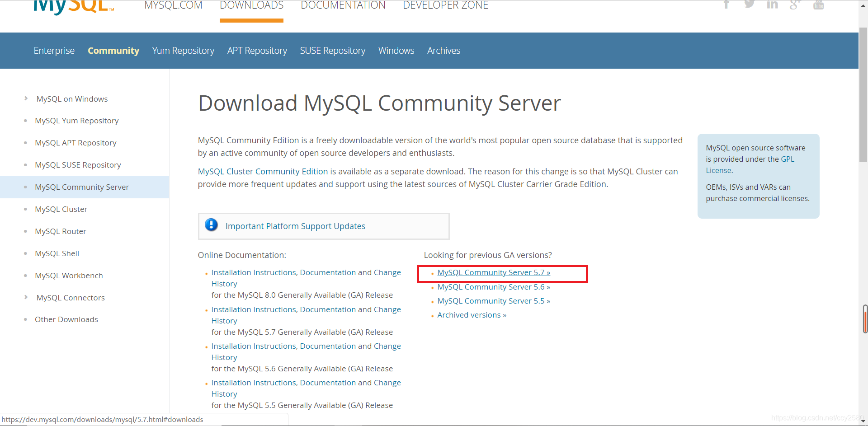
Task: Open MySQL APT Repository in sidebar
Action: (75, 143)
